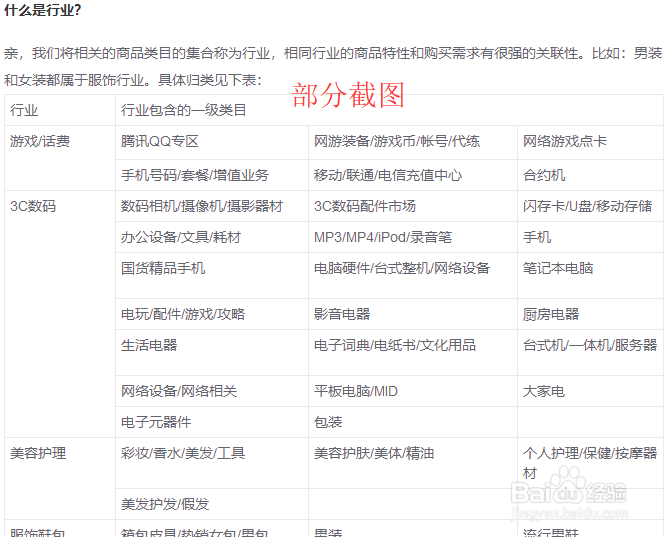667x537 pixels.
Task: Select the 行业 column header cell
Action: click(x=60, y=110)
